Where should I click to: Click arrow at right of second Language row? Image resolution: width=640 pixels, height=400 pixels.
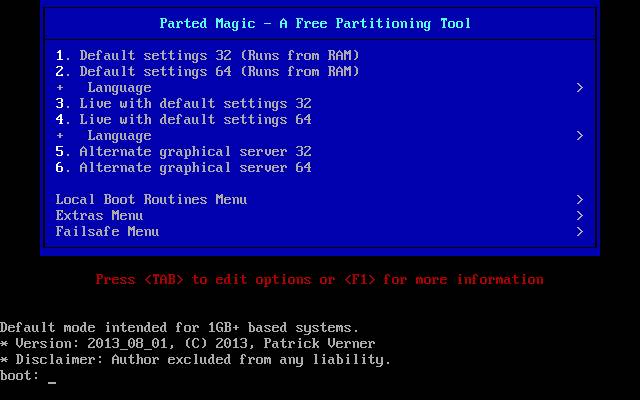coord(580,136)
